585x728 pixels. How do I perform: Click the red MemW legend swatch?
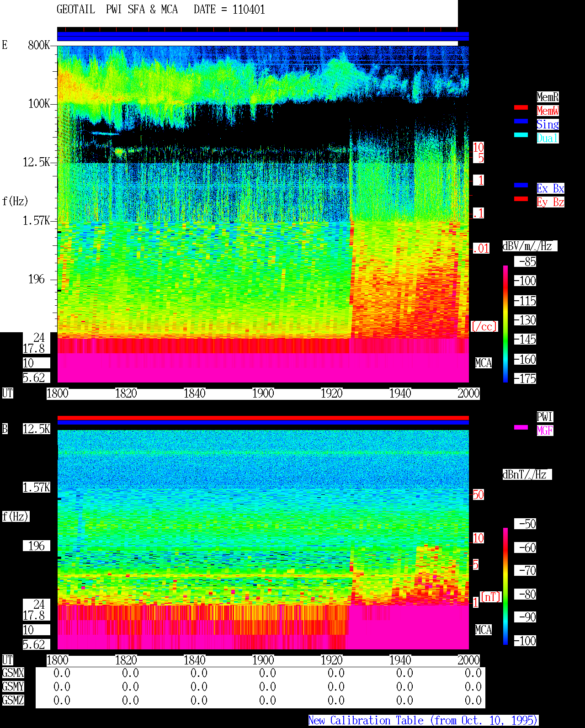tap(521, 107)
